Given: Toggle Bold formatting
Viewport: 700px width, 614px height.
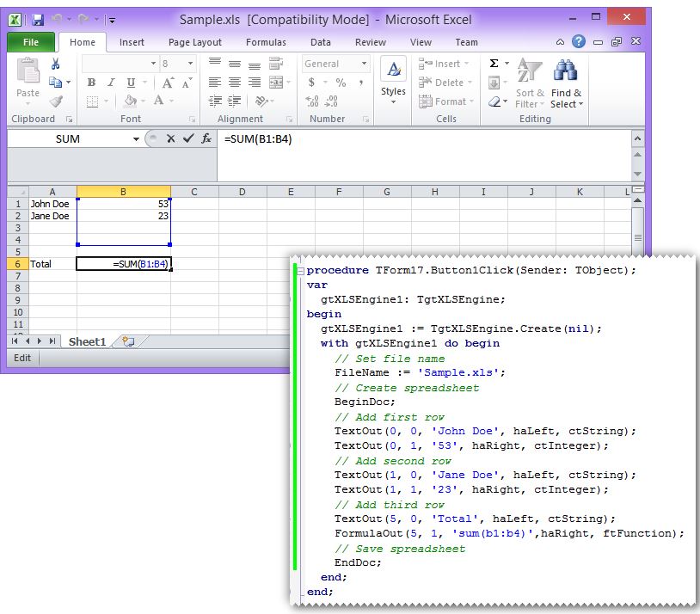Looking at the screenshot, I should click(91, 83).
